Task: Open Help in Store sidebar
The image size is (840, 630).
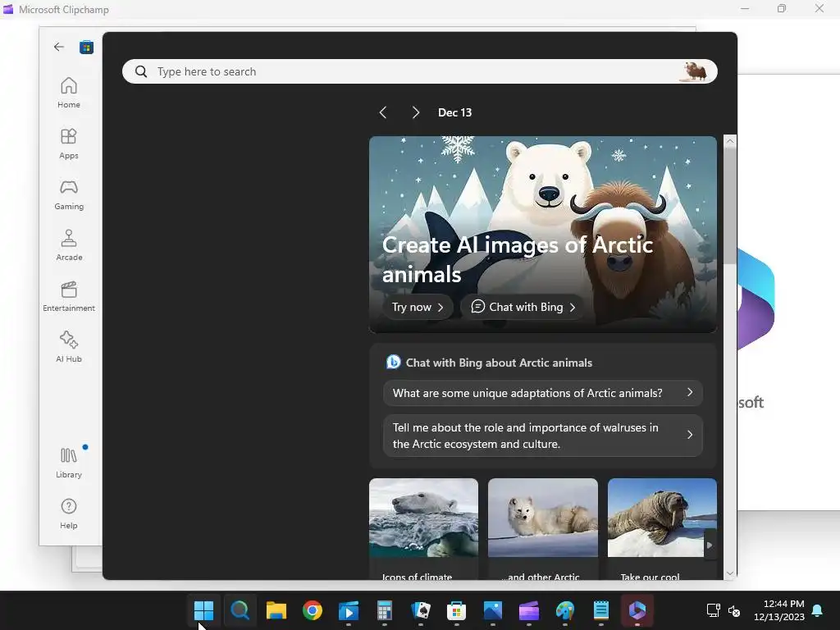Action: [69, 514]
